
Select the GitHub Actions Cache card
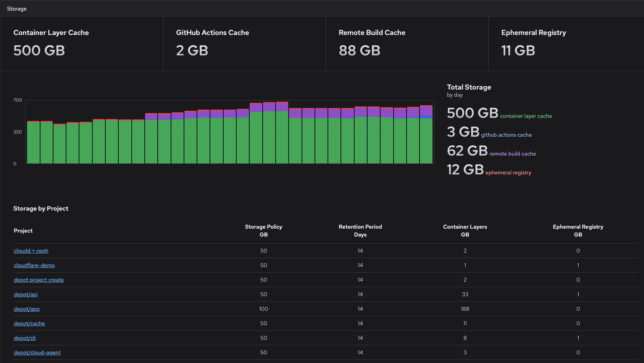245,43
